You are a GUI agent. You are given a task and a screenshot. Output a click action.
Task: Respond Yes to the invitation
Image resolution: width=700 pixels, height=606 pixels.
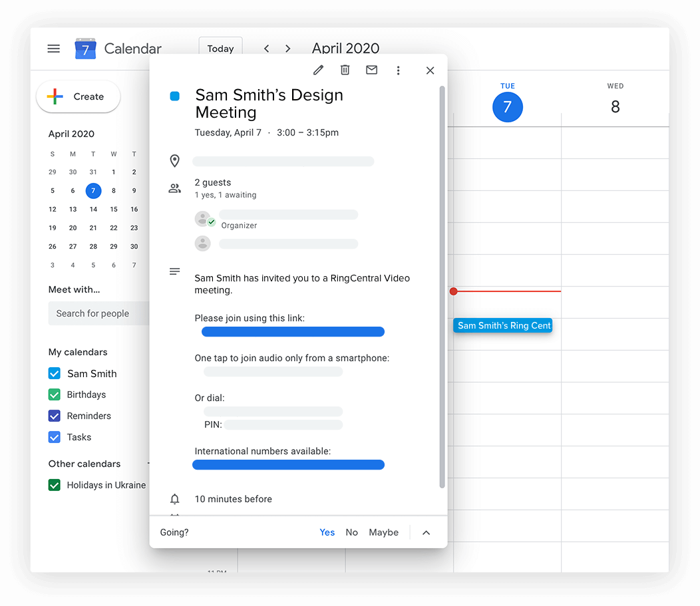pyautogui.click(x=327, y=533)
